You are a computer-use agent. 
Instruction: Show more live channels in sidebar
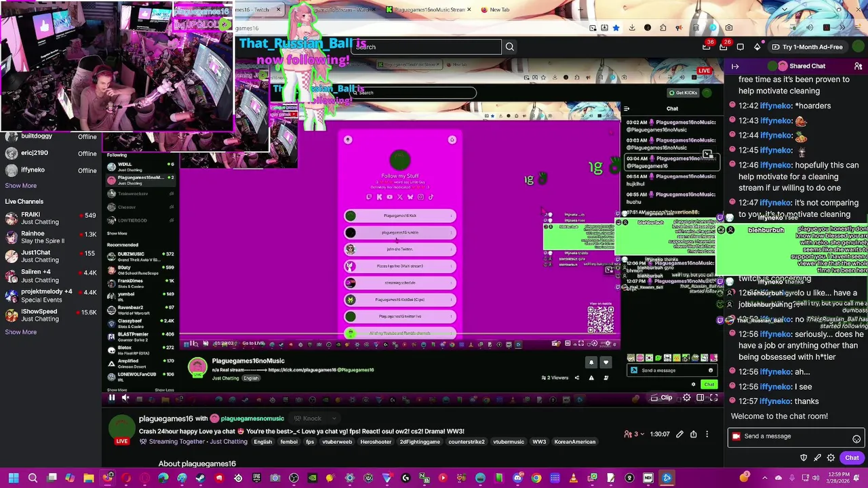pos(21,332)
